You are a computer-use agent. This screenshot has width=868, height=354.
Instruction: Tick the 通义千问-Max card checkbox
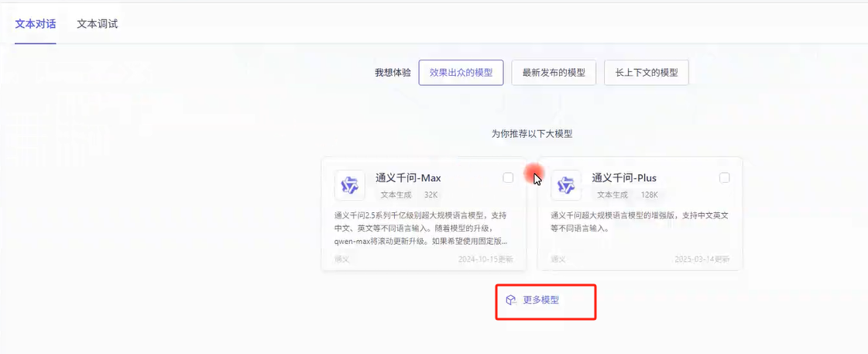point(508,178)
